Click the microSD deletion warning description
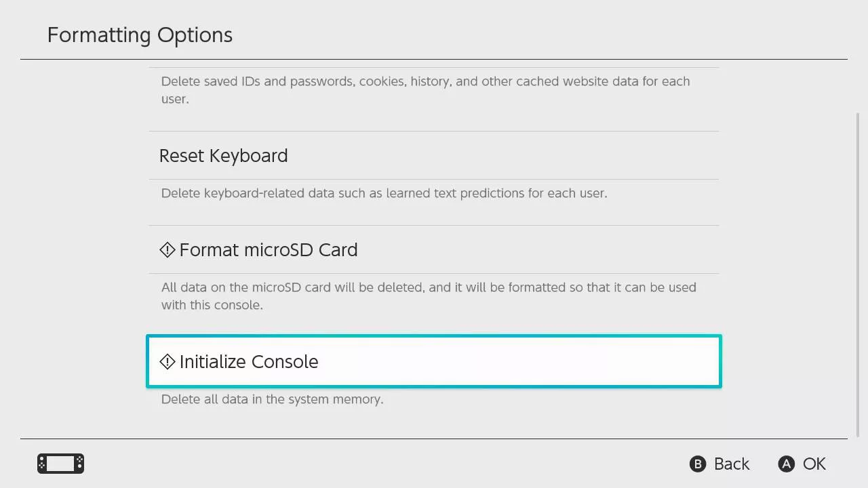868x488 pixels. click(429, 296)
